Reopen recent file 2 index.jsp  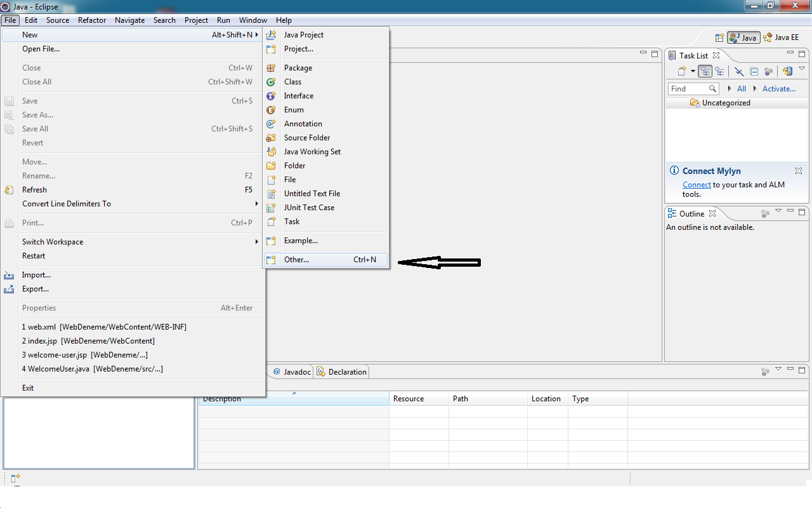click(132, 341)
